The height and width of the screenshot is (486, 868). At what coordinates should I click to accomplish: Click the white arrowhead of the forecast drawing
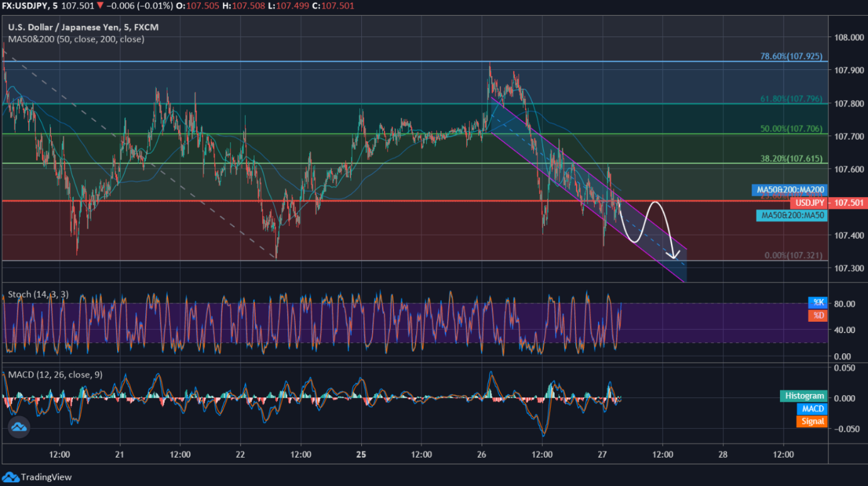coord(674,255)
